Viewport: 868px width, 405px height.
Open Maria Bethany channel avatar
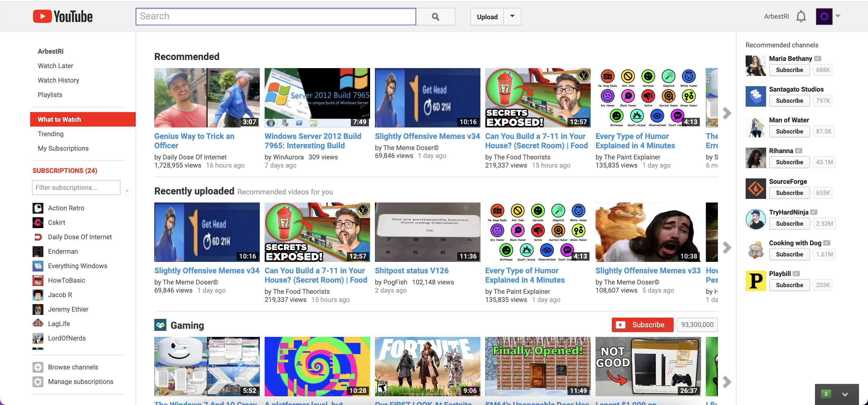pos(756,66)
